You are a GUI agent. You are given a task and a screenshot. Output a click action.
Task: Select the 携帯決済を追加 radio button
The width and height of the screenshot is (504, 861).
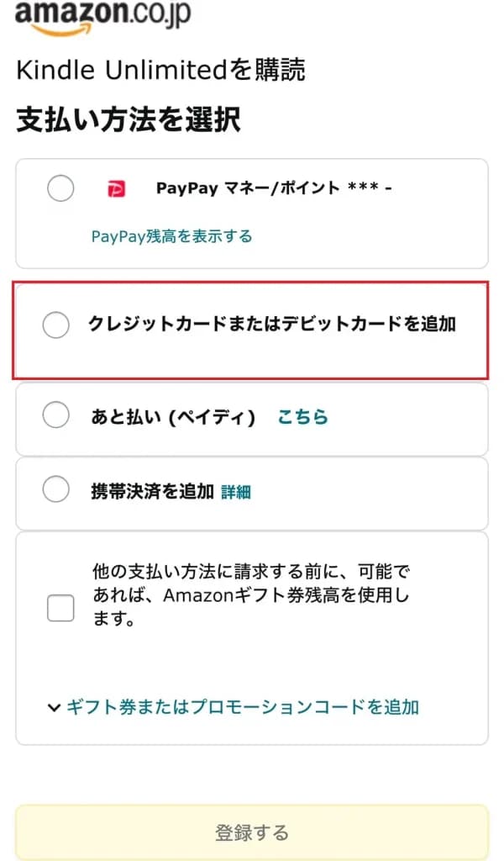point(55,489)
